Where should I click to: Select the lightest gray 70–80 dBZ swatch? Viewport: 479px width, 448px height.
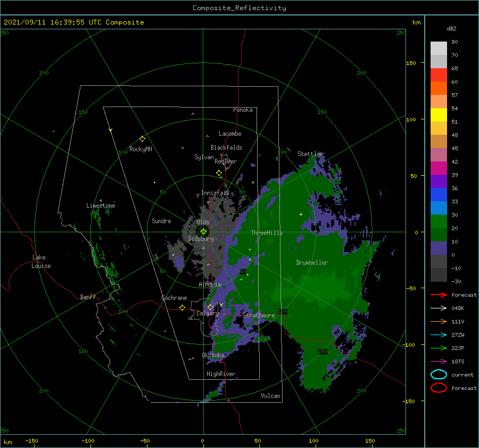(x=439, y=48)
